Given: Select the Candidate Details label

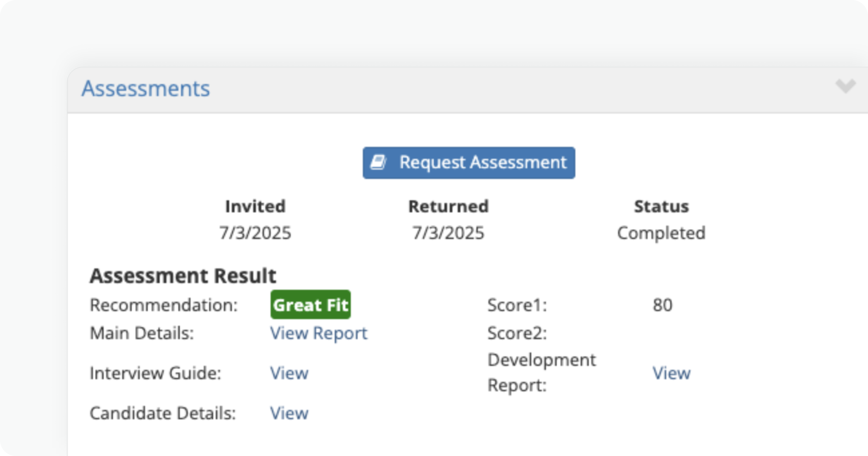Looking at the screenshot, I should 163,413.
